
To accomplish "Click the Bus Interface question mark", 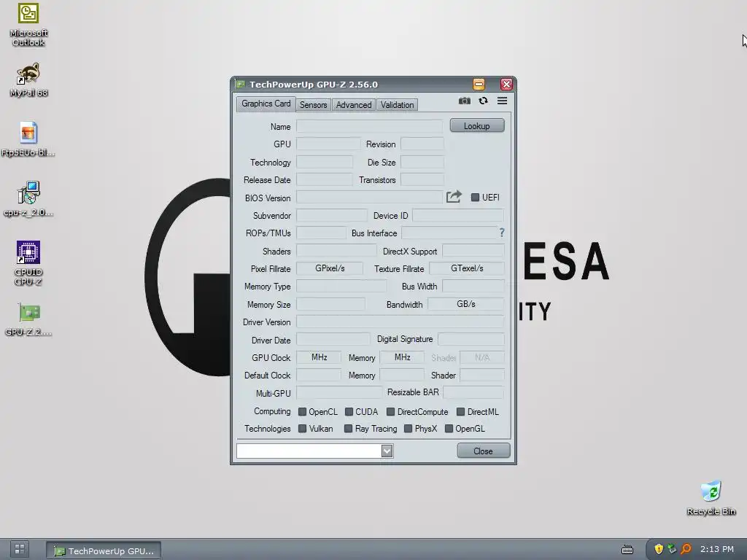I will click(502, 233).
